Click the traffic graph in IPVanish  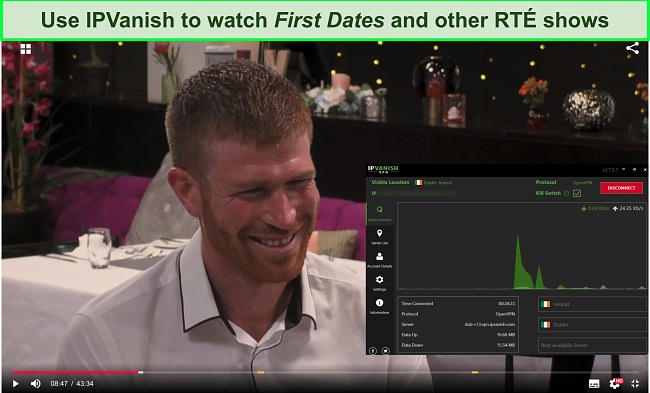pyautogui.click(x=521, y=246)
